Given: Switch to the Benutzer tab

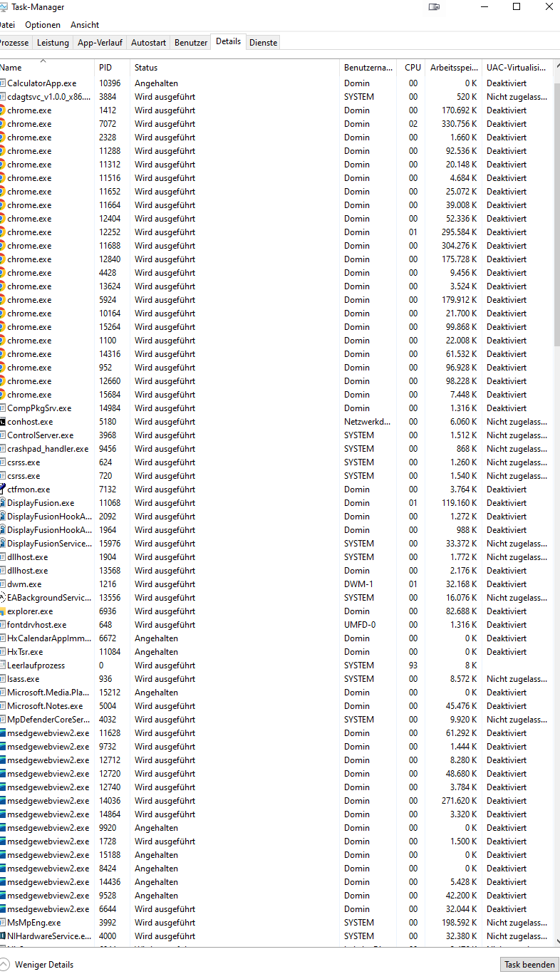Looking at the screenshot, I should [191, 43].
